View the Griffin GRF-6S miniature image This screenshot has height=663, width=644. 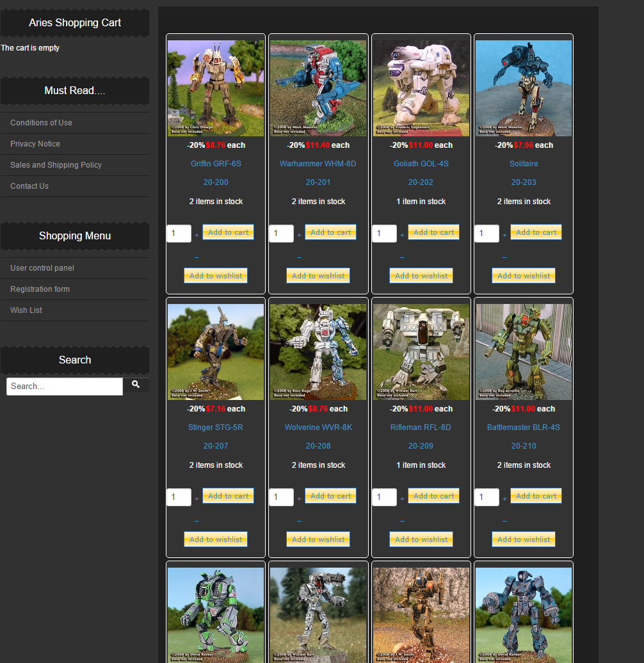[x=216, y=88]
